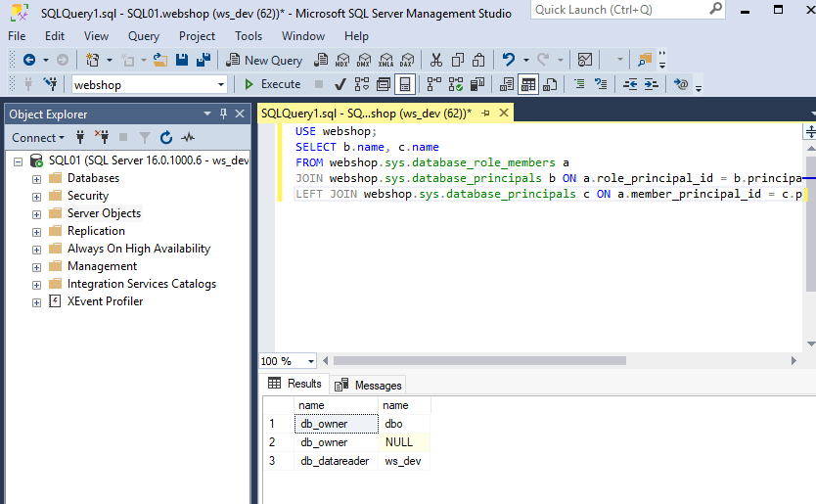Open an XMLA query
Image resolution: width=816 pixels, height=504 pixels.
385,60
